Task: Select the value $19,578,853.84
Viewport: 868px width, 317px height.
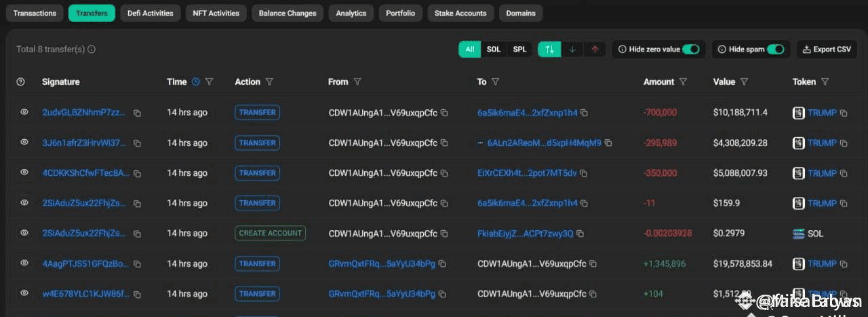Action: 743,263
